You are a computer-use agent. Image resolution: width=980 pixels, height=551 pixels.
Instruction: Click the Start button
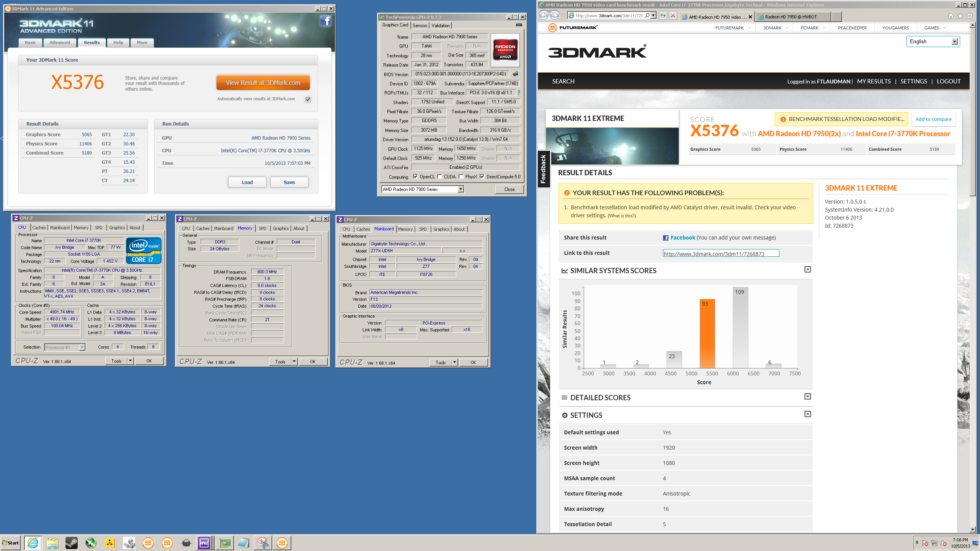(x=11, y=543)
